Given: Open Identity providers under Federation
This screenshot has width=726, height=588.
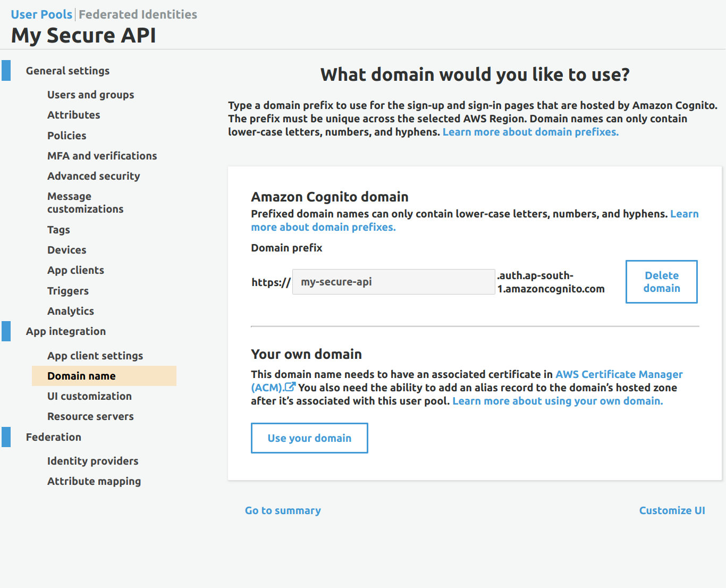Looking at the screenshot, I should [92, 461].
